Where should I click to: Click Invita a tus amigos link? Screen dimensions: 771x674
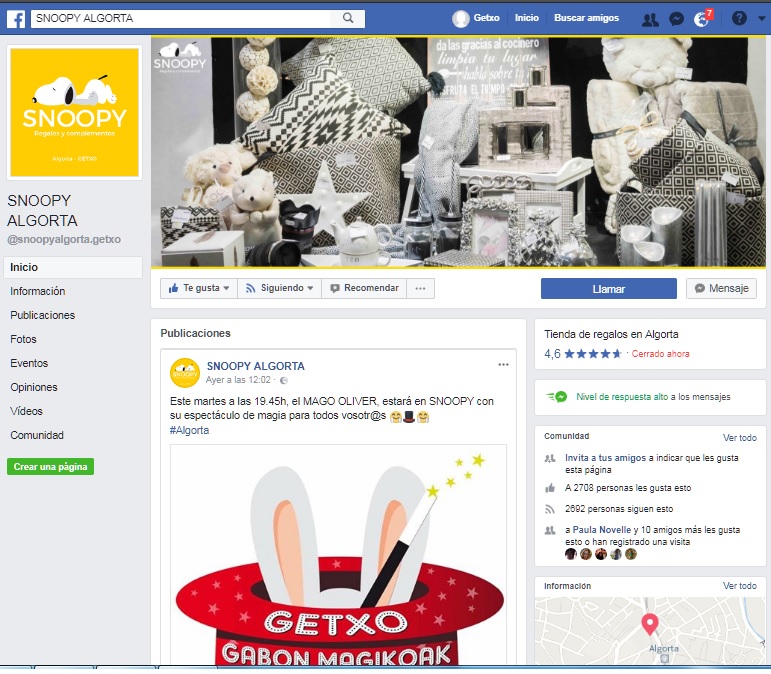click(605, 458)
